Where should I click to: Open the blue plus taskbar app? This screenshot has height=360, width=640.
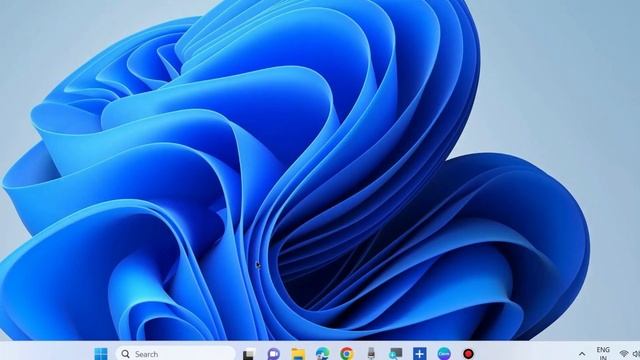coord(420,353)
